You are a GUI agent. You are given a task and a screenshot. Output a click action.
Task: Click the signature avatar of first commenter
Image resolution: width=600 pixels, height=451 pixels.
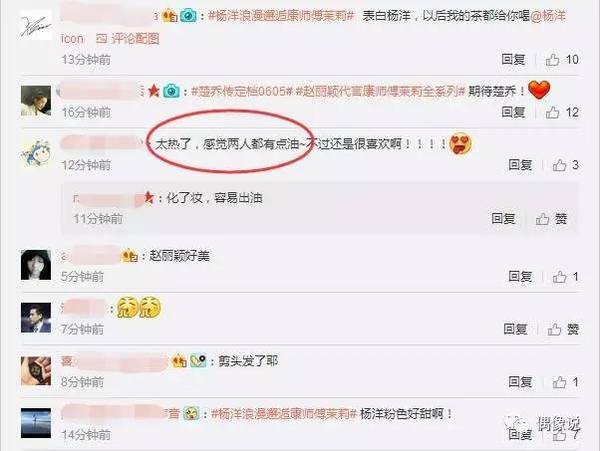point(36,25)
